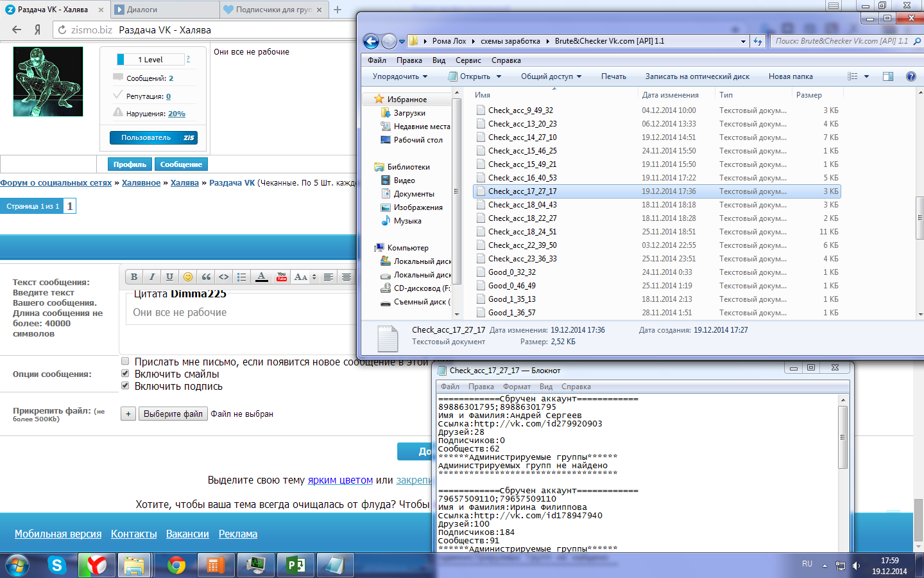924x578 pixels.
Task: Open the text color picker in the editor
Action: point(262,277)
